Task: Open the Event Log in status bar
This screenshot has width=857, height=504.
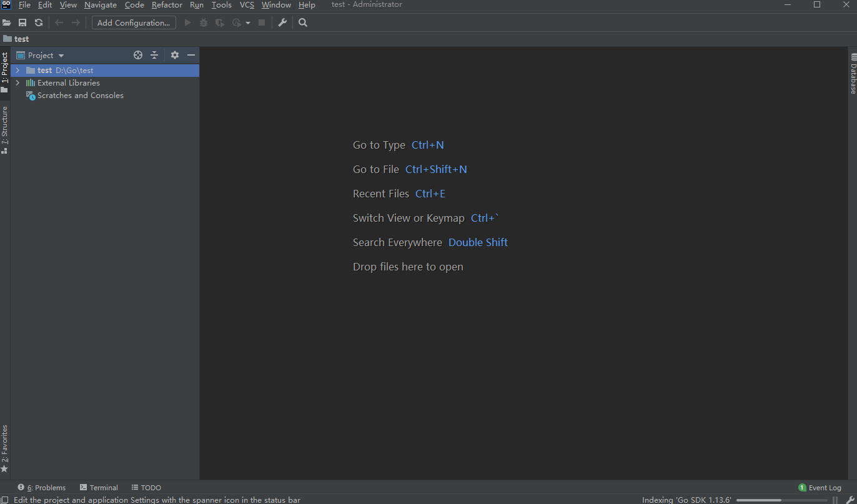Action: coord(820,488)
